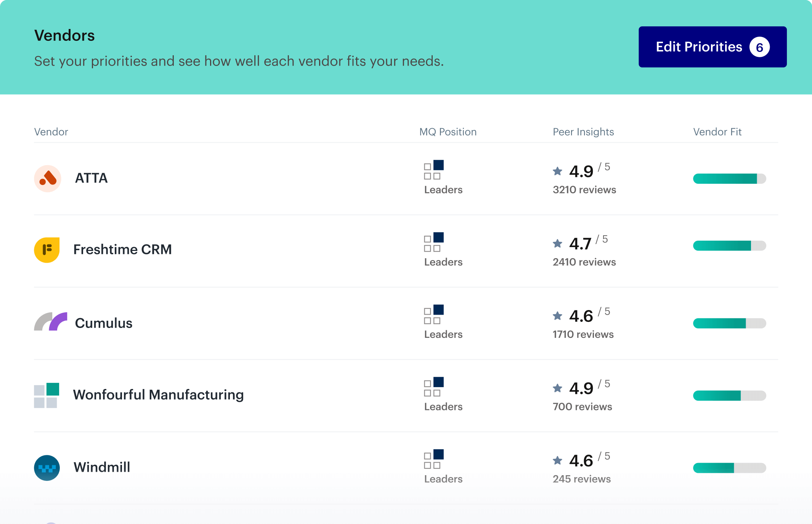
Task: Click the Windmill vendor logo
Action: click(47, 468)
